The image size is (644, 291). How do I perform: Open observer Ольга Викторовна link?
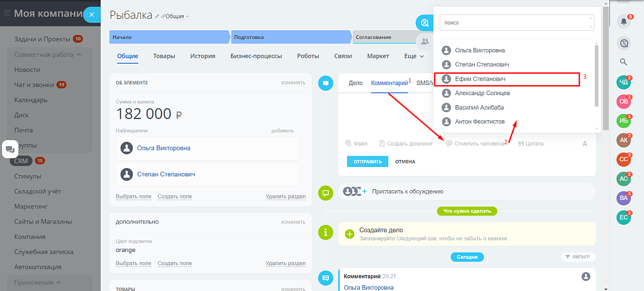coord(164,148)
